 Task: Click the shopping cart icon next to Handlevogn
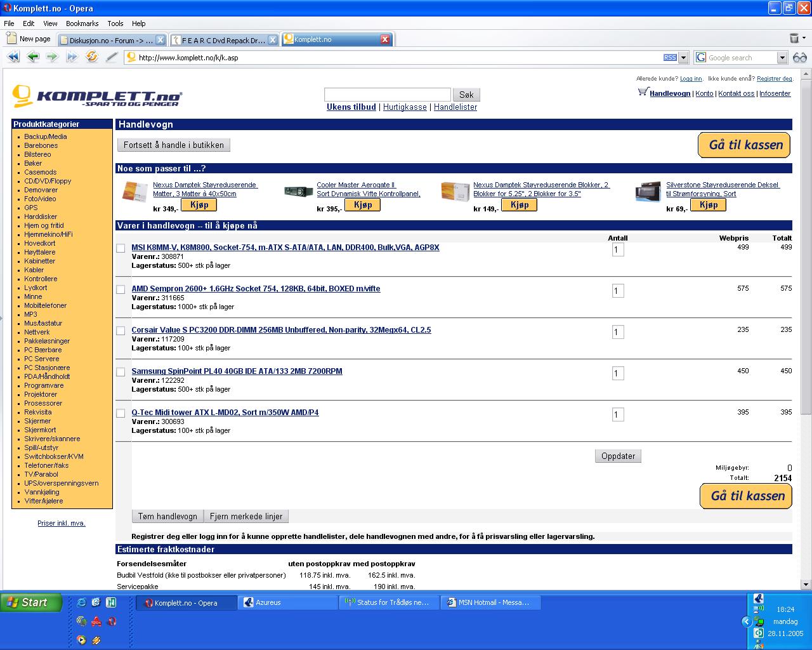pos(643,92)
